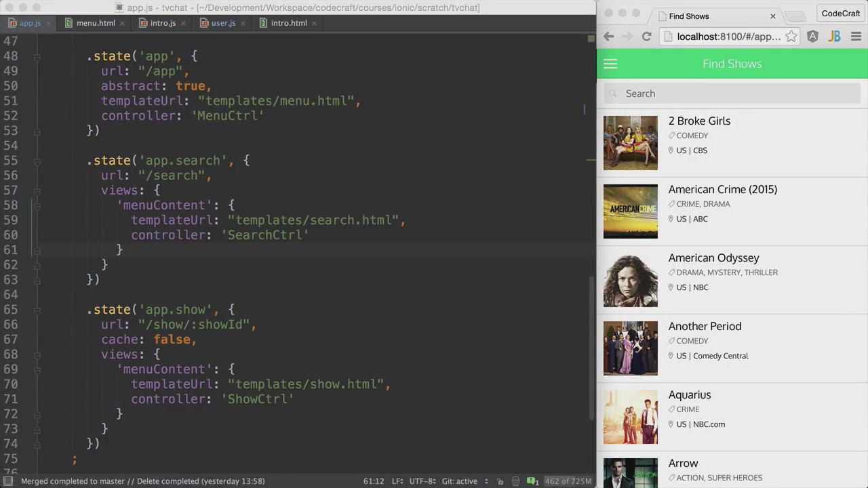The height and width of the screenshot is (488, 868).
Task: Click the American Odyssey poster thumbnail
Action: coord(631,280)
